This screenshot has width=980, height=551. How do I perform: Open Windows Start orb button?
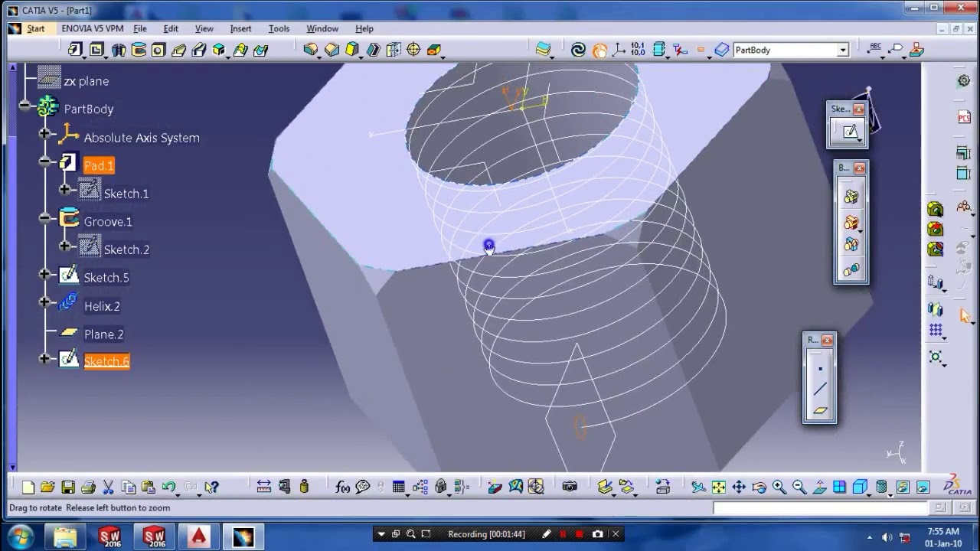tap(21, 536)
